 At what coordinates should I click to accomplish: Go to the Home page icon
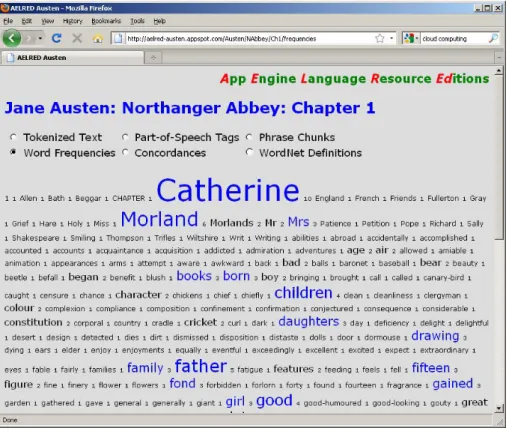pyautogui.click(x=98, y=39)
